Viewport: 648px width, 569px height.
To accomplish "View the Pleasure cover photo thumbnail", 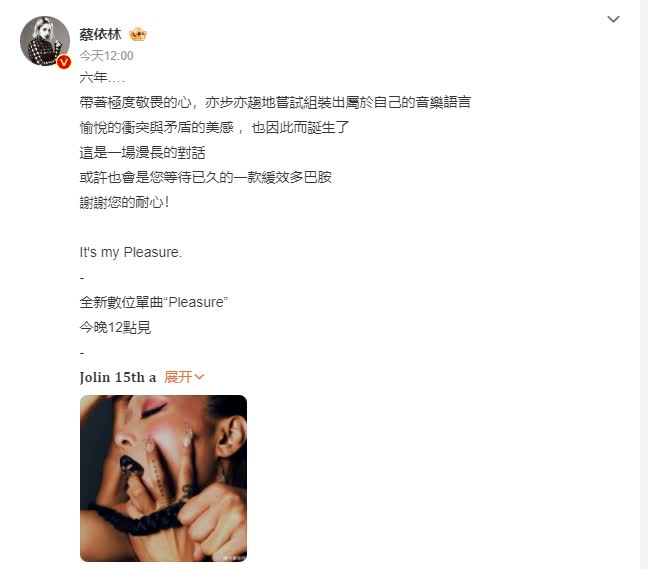I will click(x=163, y=478).
